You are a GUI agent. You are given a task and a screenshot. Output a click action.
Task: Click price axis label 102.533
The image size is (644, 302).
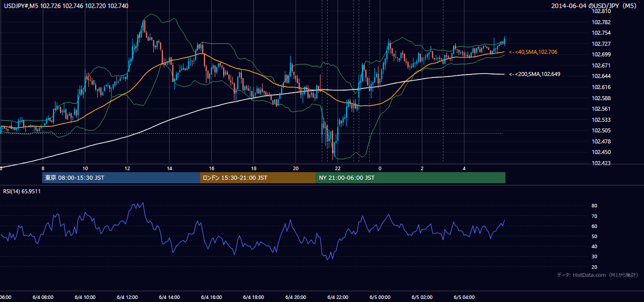601,120
